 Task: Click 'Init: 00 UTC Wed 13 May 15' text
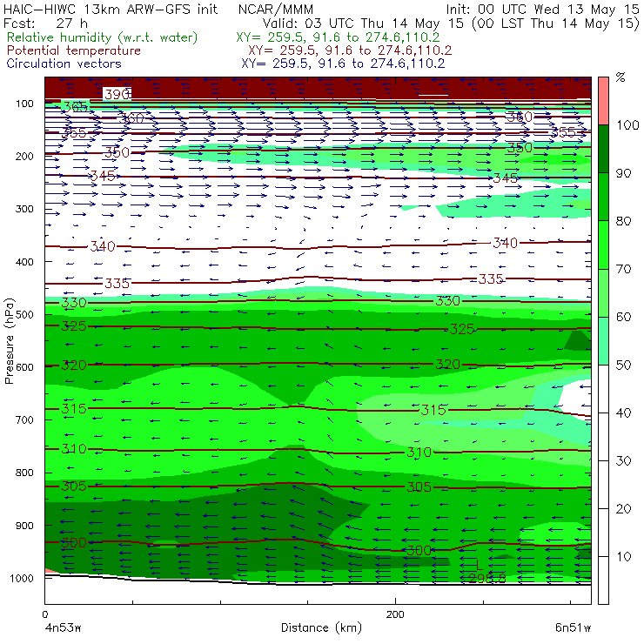[x=542, y=9]
